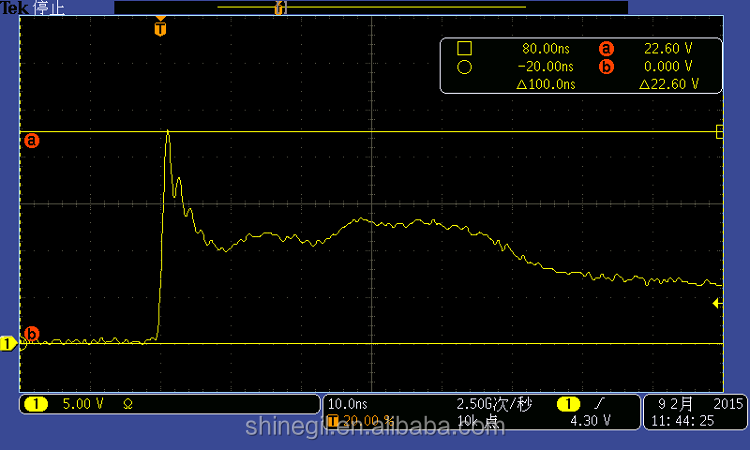Click the red b badge in readout box
This screenshot has width=750, height=450.
(x=606, y=66)
